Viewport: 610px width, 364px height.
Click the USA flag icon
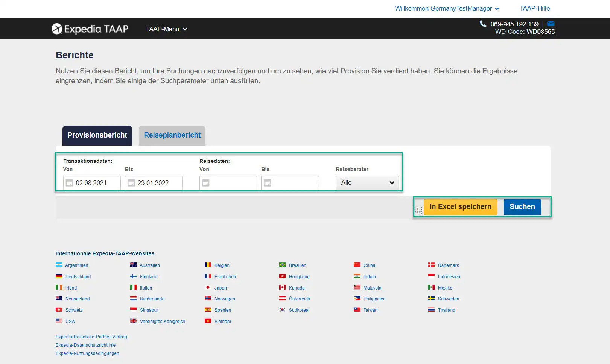coord(59,321)
